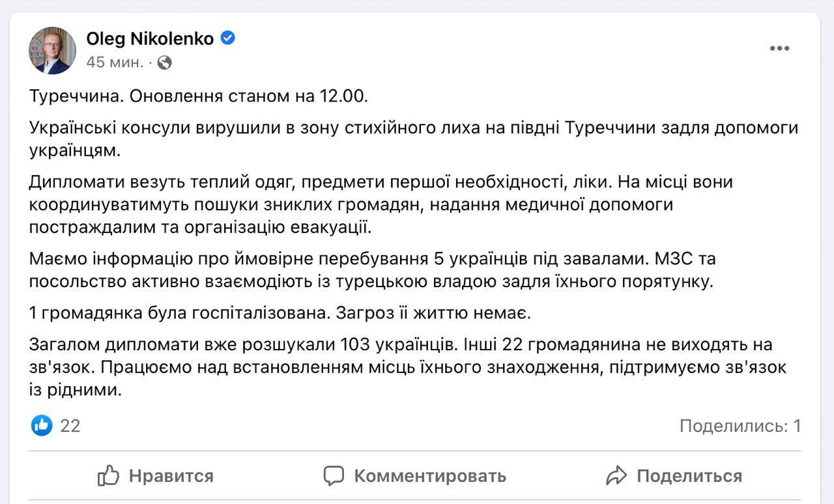This screenshot has height=504, width=834.
Task: Click the paragraph starting "Українські консули вирушили"
Action: click(x=413, y=139)
